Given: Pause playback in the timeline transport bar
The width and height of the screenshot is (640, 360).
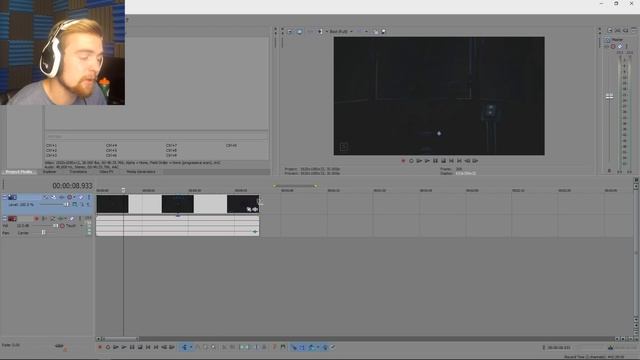Looking at the screenshot, I should click(132, 347).
